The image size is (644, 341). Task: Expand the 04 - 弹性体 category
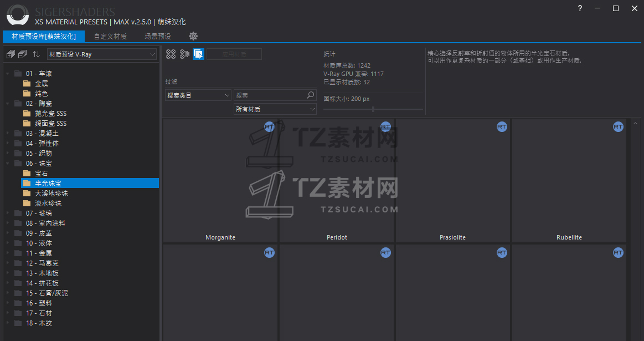tap(7, 143)
